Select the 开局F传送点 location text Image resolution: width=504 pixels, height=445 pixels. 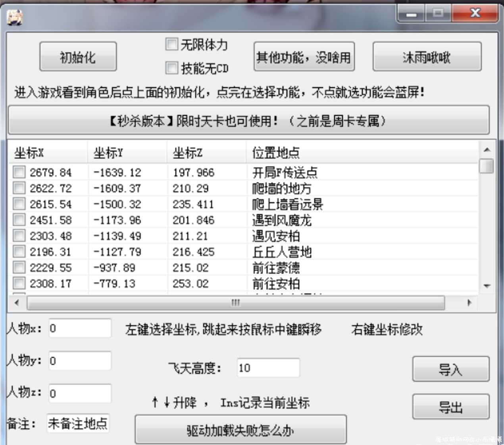pyautogui.click(x=285, y=173)
